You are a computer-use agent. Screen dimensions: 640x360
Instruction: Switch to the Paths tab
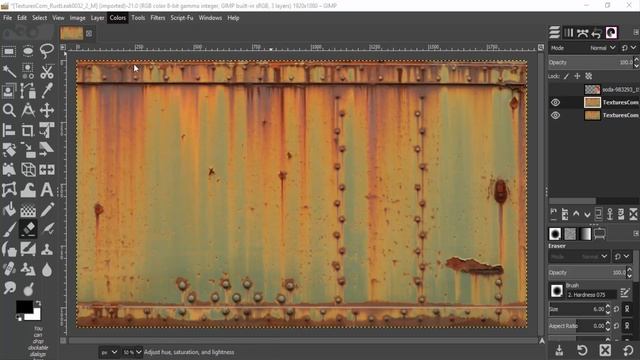(582, 32)
